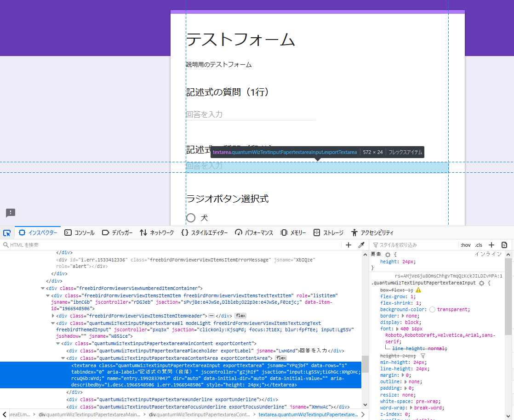
Task: Click the warning icon next to box-flex
Action: pyautogui.click(x=418, y=290)
